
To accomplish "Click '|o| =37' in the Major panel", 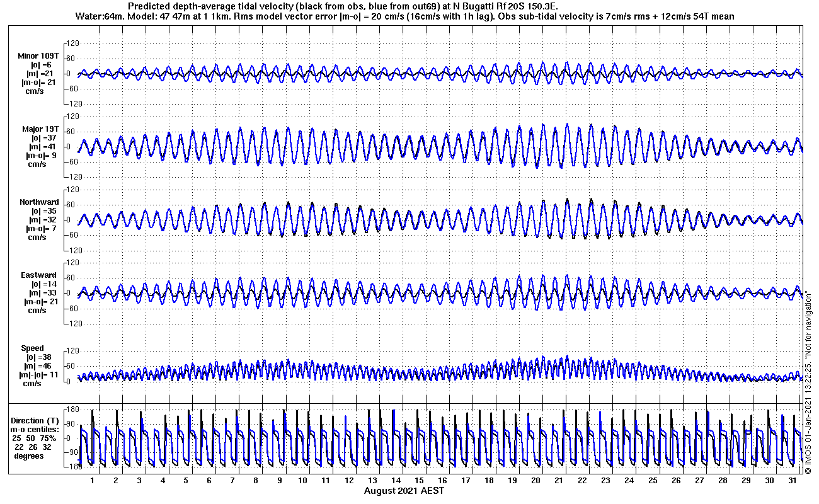I will pos(43,138).
